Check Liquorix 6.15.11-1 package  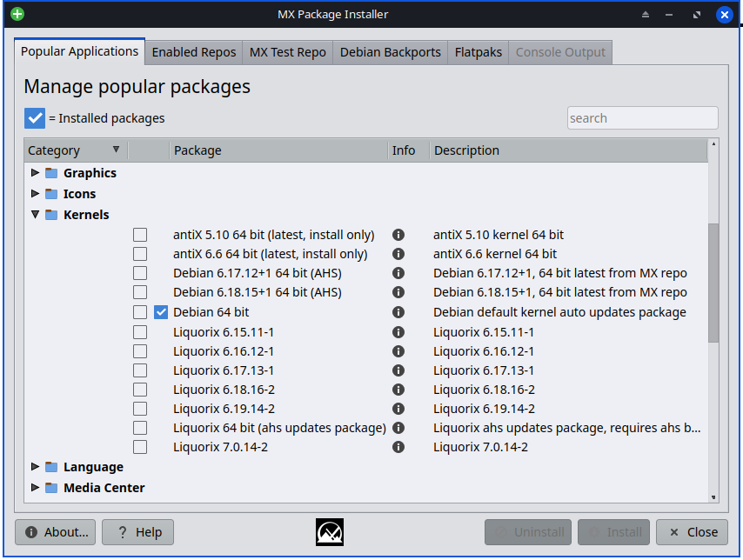[140, 332]
